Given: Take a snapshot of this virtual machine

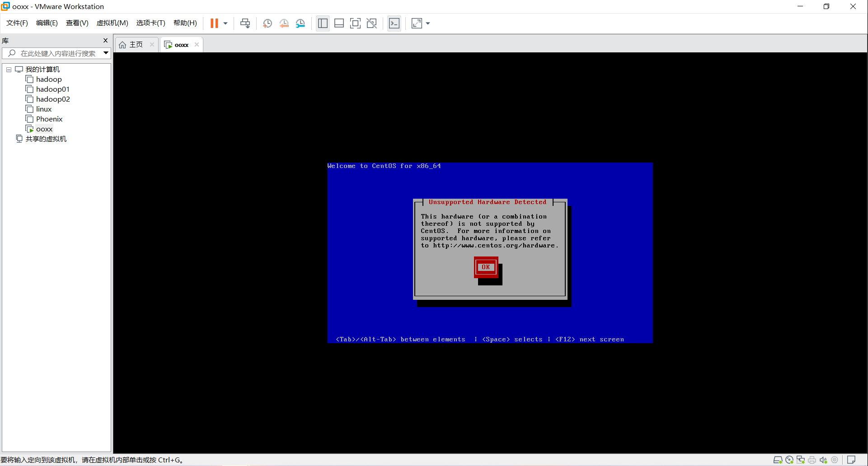Looking at the screenshot, I should [267, 23].
